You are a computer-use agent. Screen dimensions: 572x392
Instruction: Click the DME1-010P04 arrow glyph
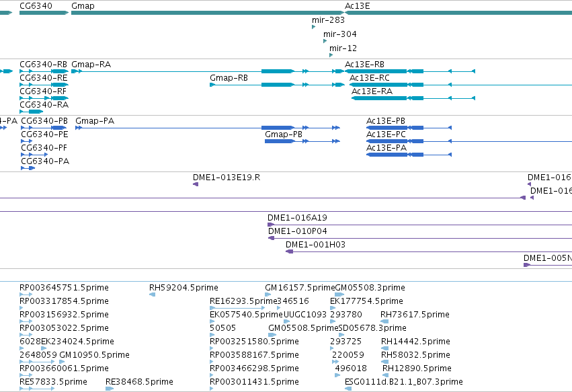tap(271, 238)
